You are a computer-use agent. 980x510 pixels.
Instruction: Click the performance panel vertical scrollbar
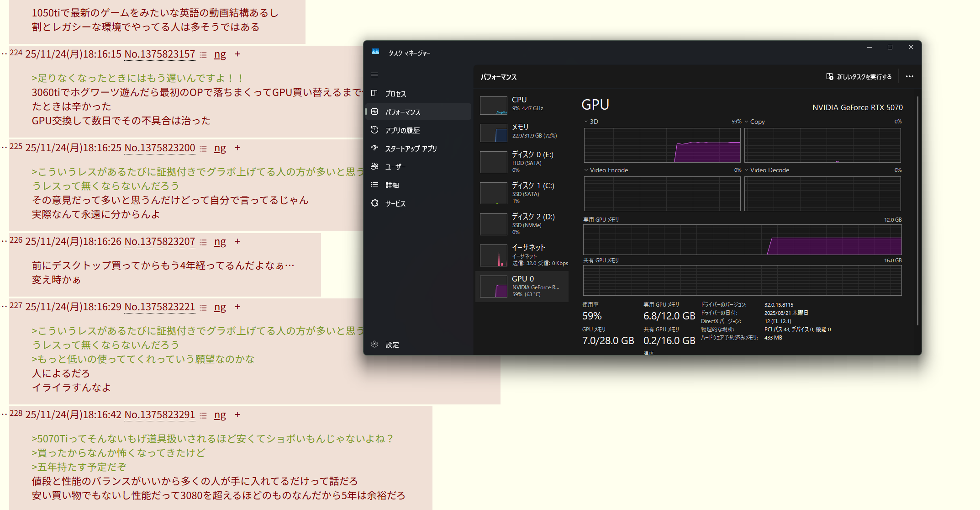917,210
